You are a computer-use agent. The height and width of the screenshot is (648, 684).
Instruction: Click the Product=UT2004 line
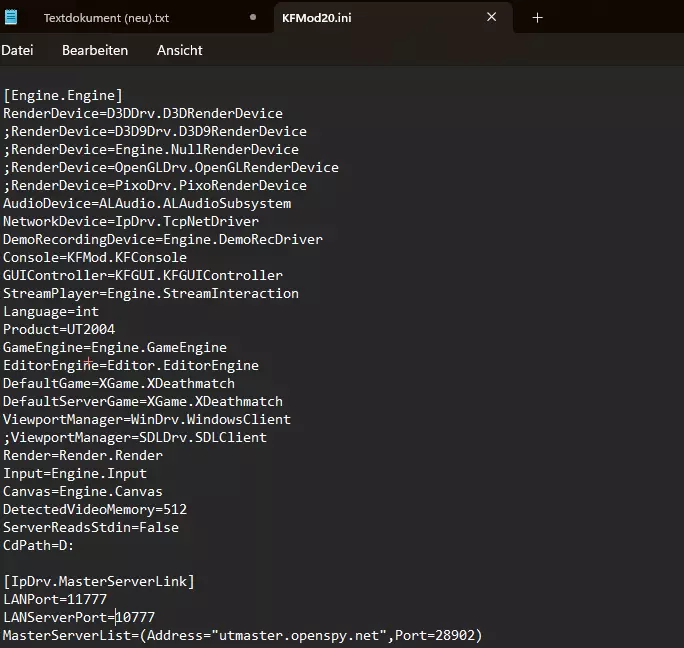59,329
